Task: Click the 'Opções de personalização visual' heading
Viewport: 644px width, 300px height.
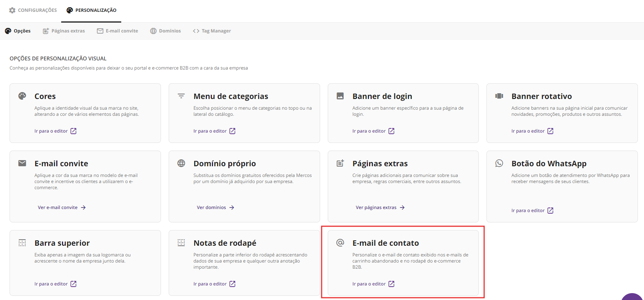Action: [58, 58]
